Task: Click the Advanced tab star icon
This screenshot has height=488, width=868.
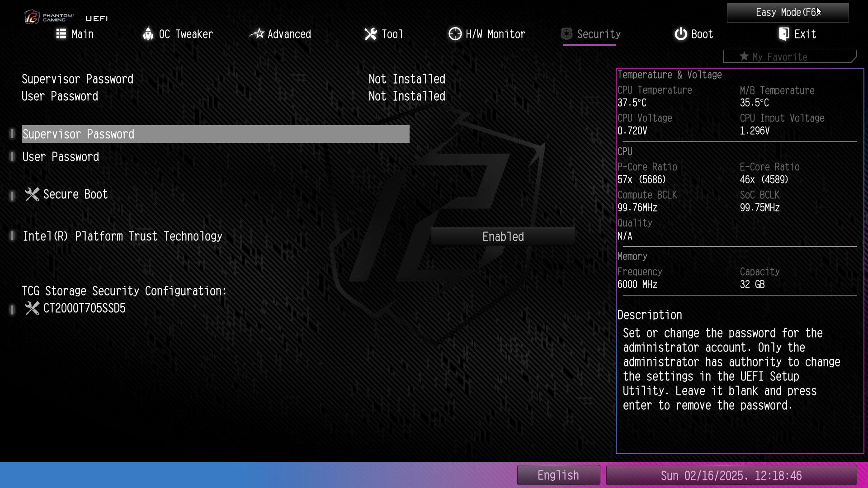Action: pos(257,34)
